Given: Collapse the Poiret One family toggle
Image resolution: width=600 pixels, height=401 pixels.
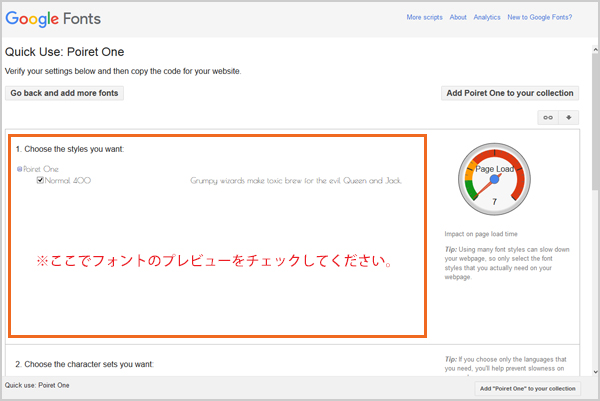Looking at the screenshot, I should click(x=20, y=169).
